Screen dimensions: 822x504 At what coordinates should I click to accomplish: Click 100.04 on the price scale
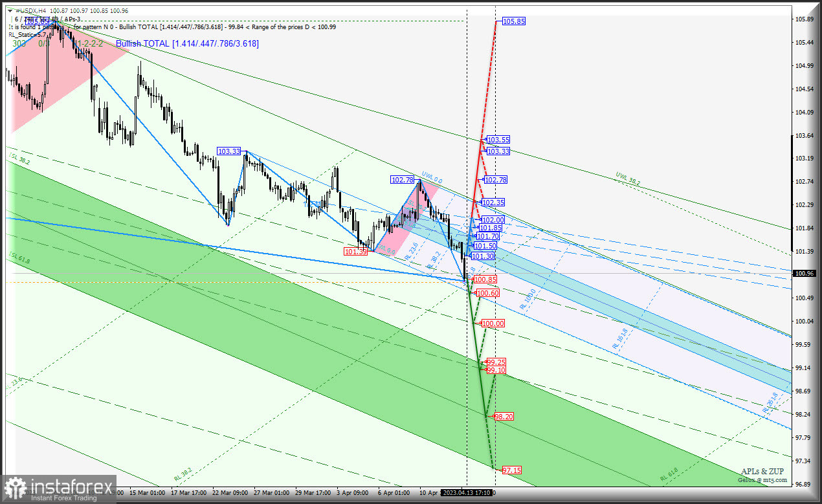(805, 322)
